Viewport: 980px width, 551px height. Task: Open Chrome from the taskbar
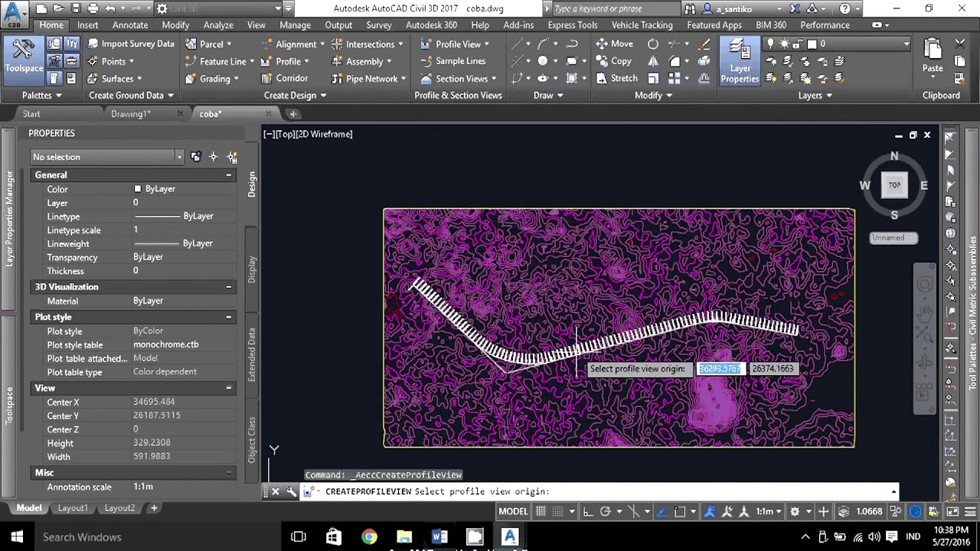369,536
